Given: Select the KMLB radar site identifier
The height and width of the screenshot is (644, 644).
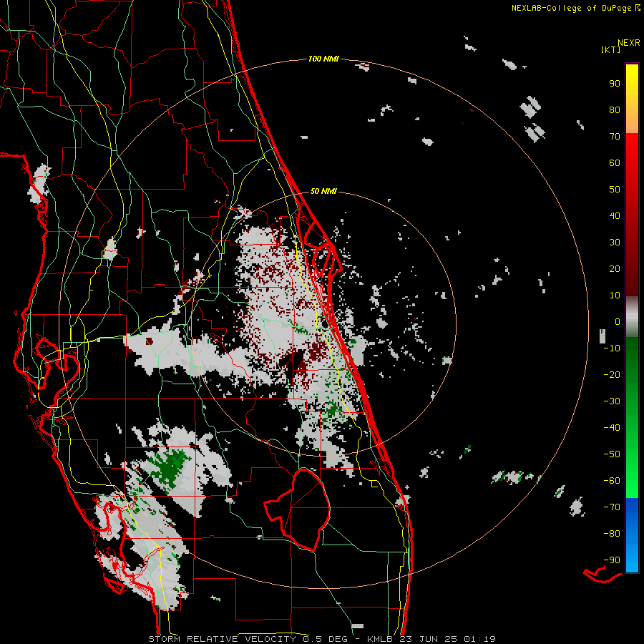Looking at the screenshot, I should tap(380, 639).
